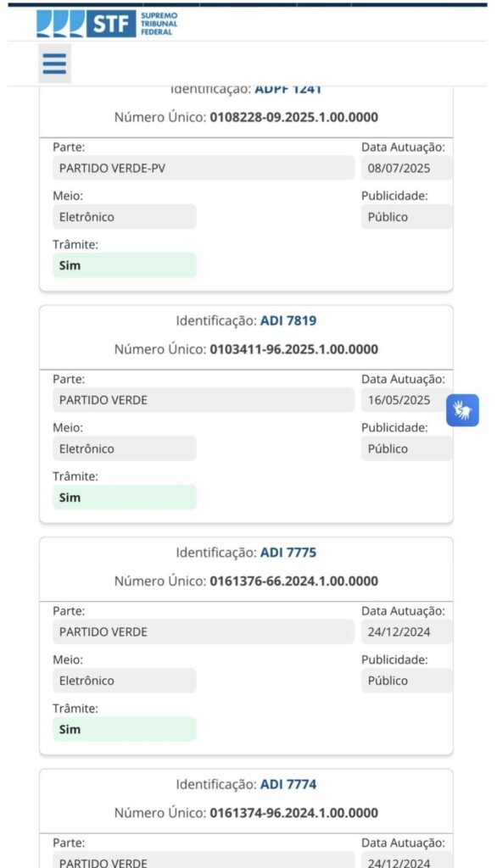This screenshot has height=868, width=497.
Task: Open process link ADI 7774
Action: [x=288, y=784]
